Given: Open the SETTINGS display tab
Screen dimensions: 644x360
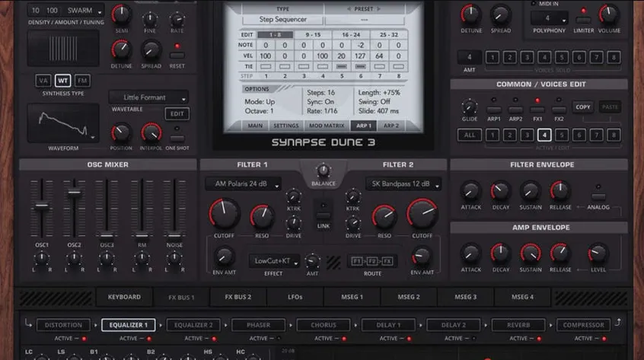Looking at the screenshot, I should click(x=286, y=126).
